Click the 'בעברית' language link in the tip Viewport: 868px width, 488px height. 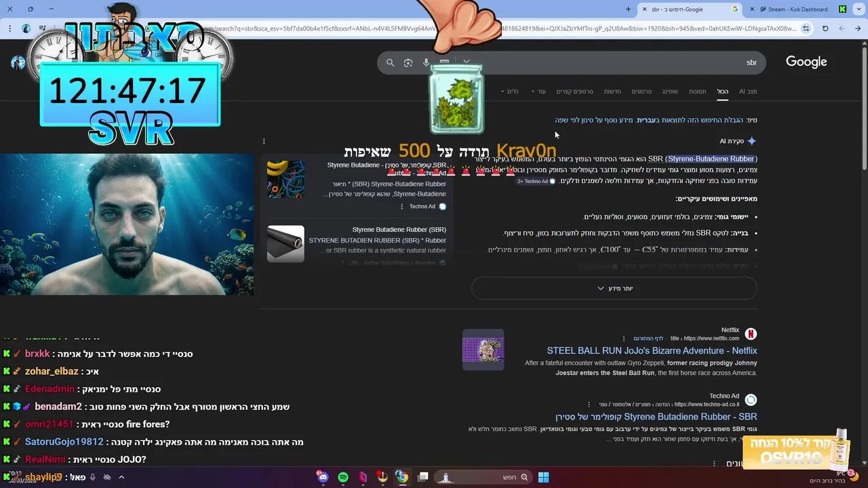tap(646, 120)
